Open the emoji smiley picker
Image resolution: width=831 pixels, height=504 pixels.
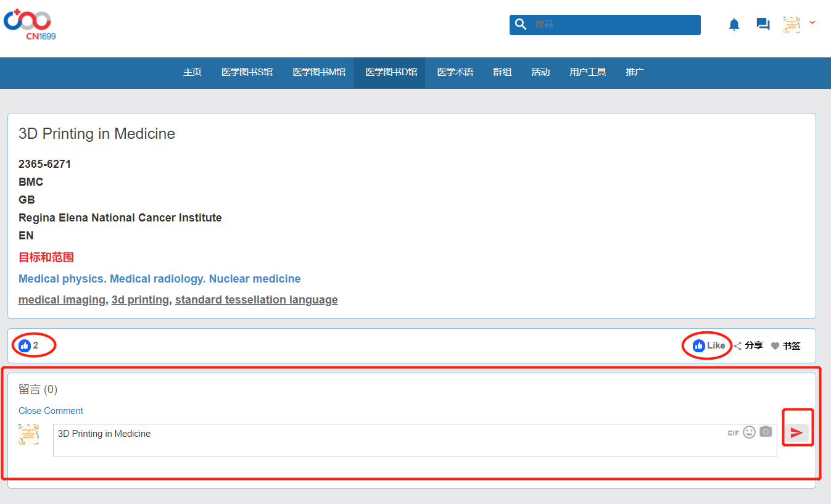pyautogui.click(x=749, y=432)
